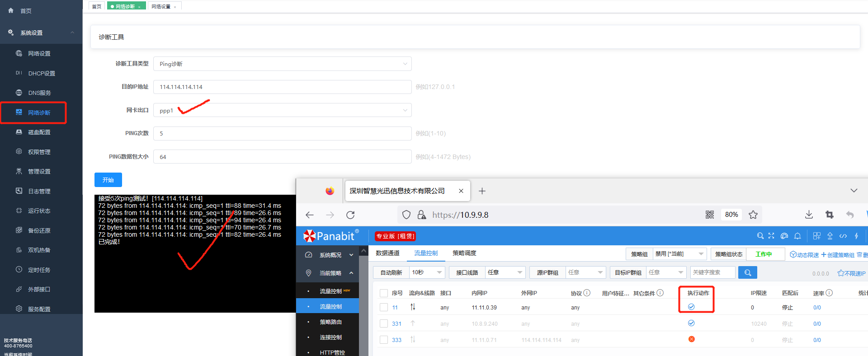Open the 网卡出口 ppp1 dropdown
Viewport: 868px width, 356px height.
pos(282,110)
